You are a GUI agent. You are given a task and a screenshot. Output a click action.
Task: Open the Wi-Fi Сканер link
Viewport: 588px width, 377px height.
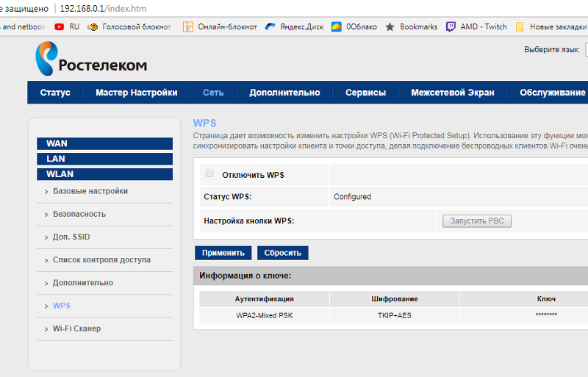click(77, 328)
